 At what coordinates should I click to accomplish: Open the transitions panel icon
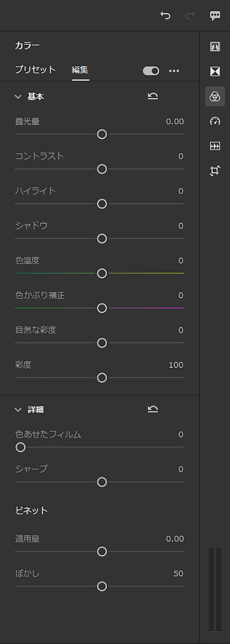[215, 71]
